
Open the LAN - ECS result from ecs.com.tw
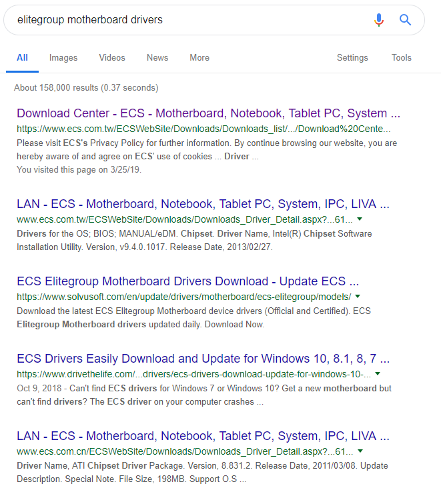coord(203,204)
